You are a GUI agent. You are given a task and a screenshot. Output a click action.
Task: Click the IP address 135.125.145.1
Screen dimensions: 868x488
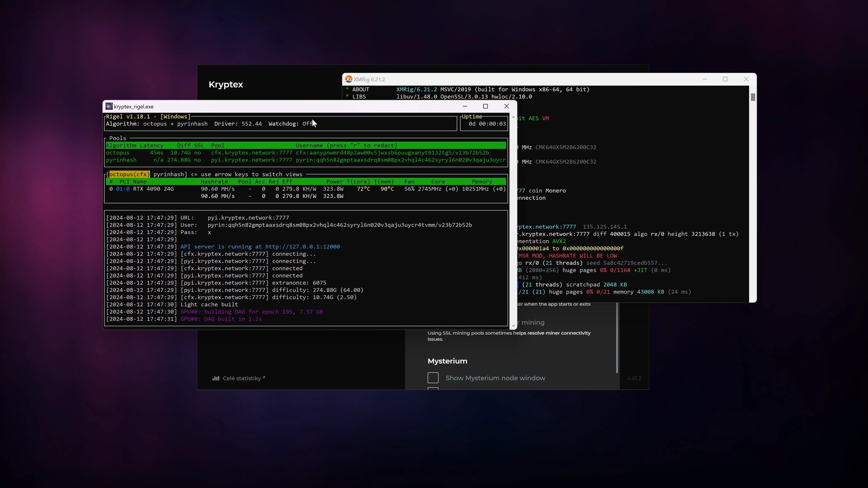coord(605,227)
